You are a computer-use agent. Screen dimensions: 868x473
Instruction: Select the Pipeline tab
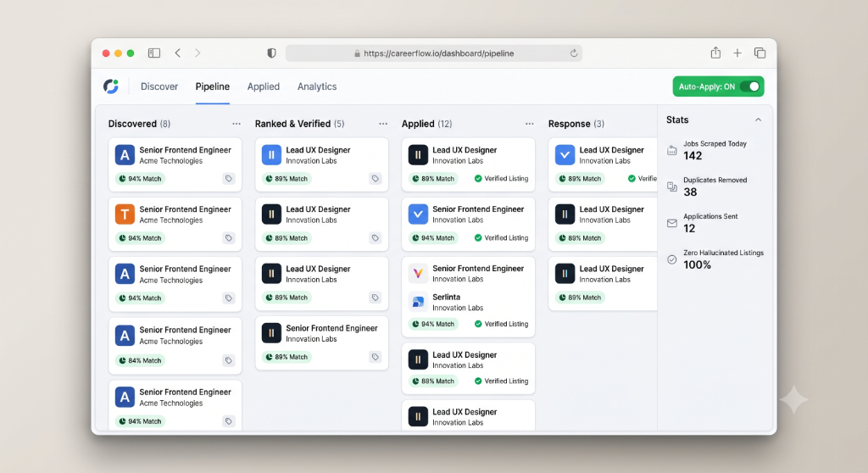[213, 86]
